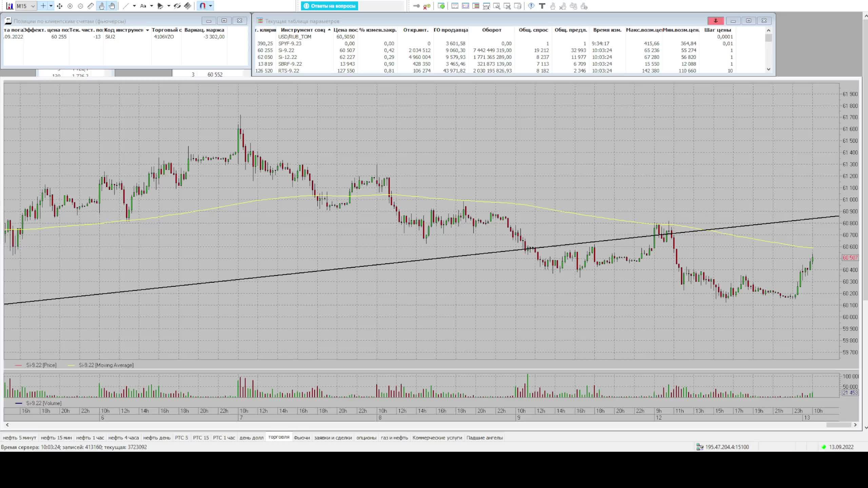Viewport: 868px width, 488px height.
Task: Zoom out with the minus magnifier icon
Action: 80,6
